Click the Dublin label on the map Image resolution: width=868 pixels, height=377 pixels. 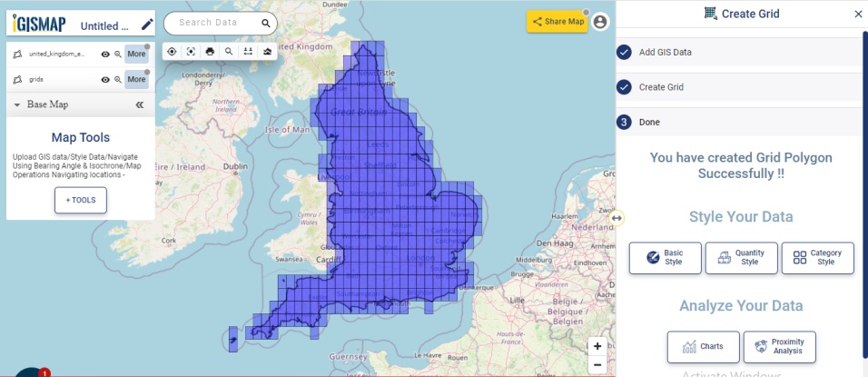pyautogui.click(x=236, y=165)
